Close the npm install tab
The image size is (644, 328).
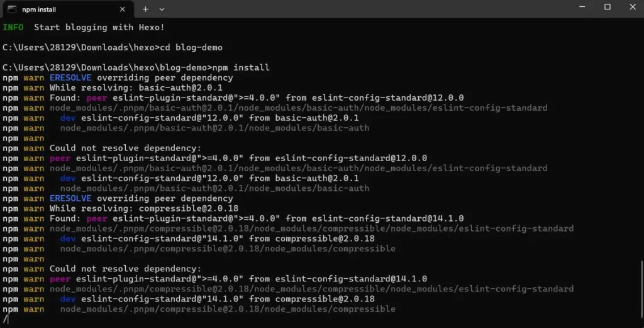tap(123, 9)
